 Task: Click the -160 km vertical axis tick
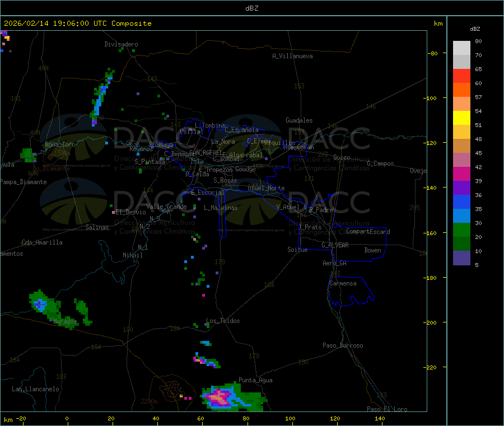pos(431,233)
